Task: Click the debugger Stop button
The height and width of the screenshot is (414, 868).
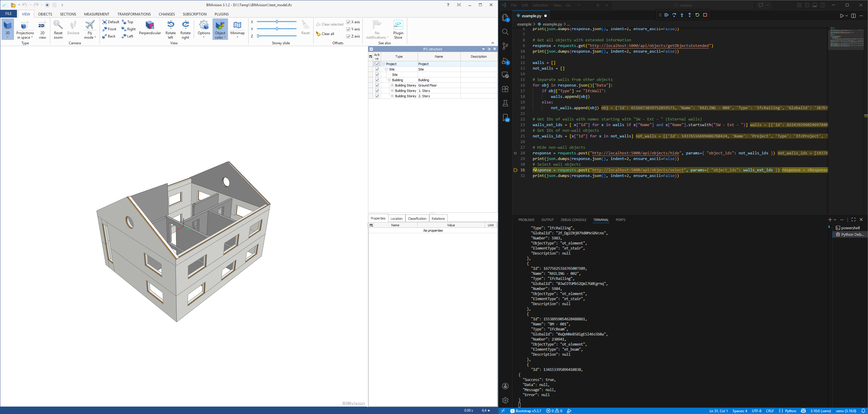Action: (705, 15)
